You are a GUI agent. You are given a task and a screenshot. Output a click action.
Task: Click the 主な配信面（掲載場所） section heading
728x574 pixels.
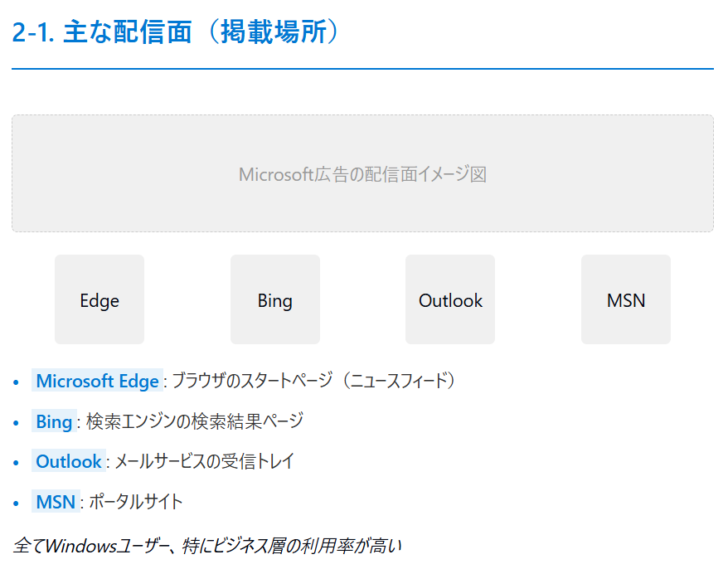pos(176,32)
